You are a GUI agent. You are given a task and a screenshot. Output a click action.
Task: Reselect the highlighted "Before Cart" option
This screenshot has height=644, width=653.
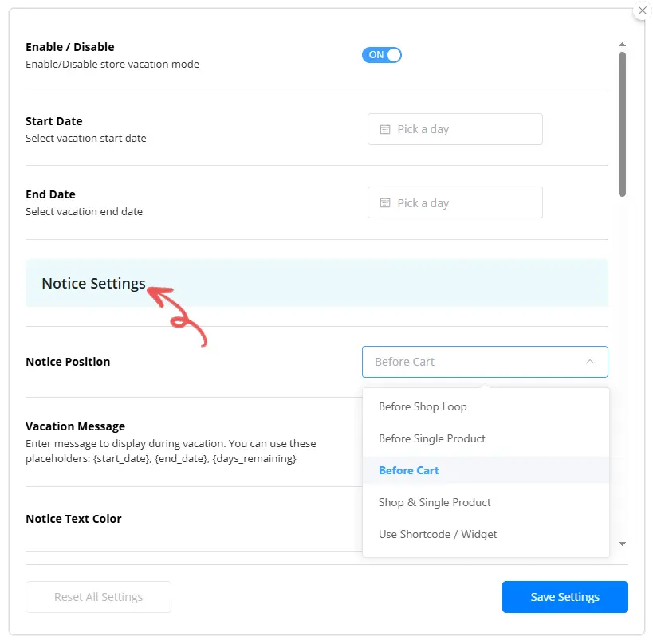(408, 470)
